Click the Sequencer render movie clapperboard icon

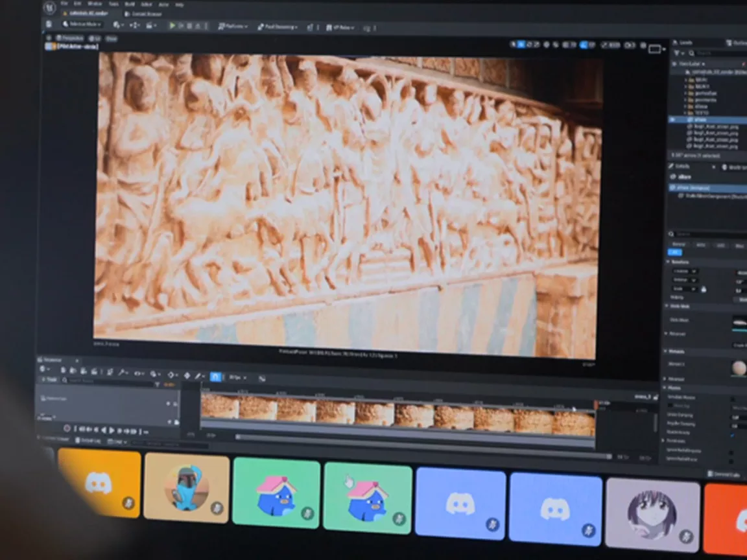94,371
